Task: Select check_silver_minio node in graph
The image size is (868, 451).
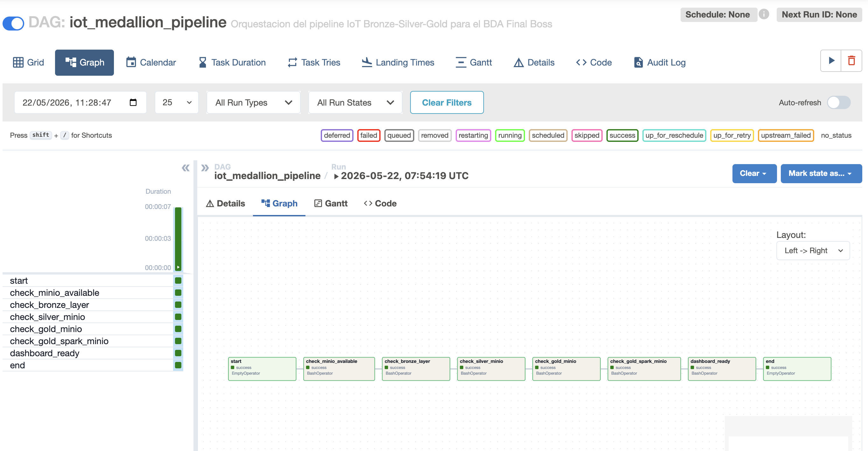Action: [x=491, y=369]
